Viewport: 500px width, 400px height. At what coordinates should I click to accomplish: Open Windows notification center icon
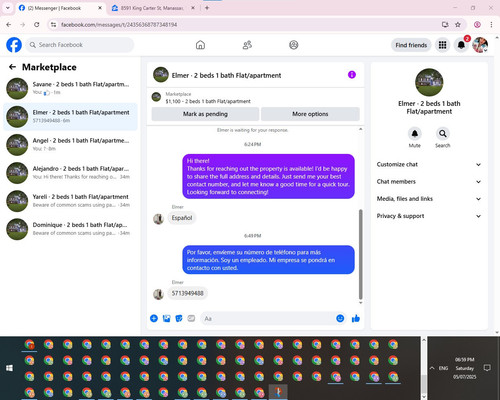point(487,368)
